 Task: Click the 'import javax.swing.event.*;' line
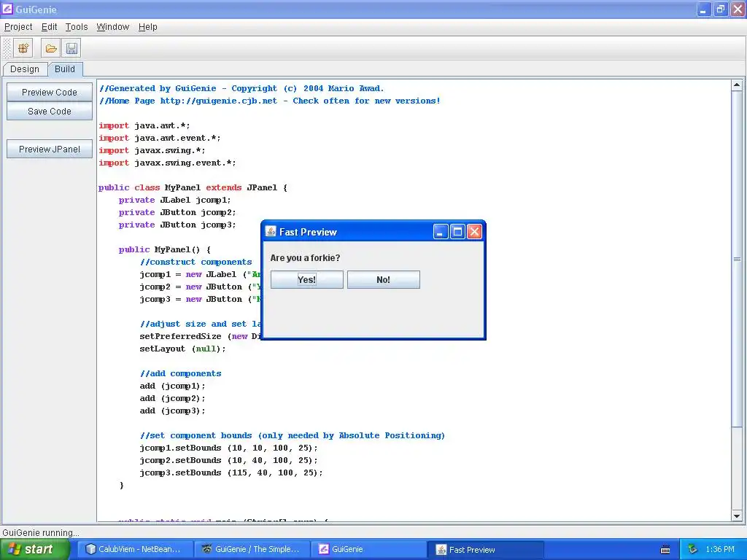pos(167,163)
